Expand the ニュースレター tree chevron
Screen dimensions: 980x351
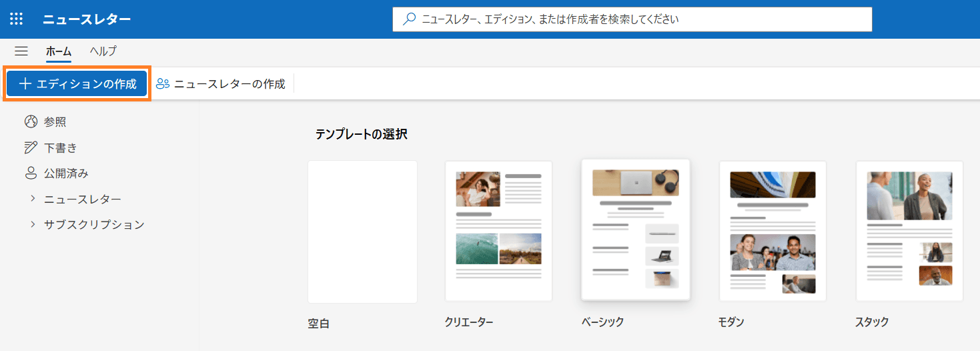[32, 199]
